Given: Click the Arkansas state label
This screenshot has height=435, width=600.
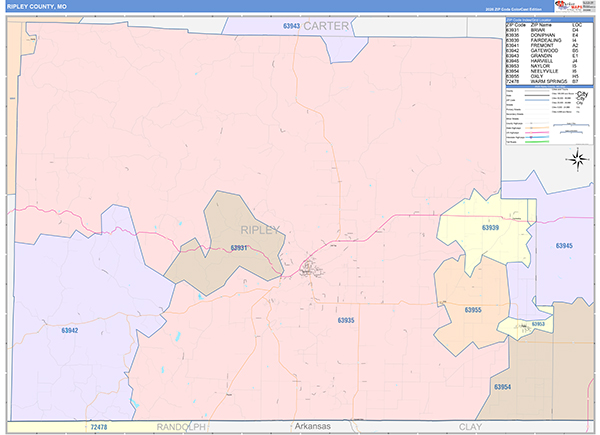Looking at the screenshot, I should coord(313,426).
